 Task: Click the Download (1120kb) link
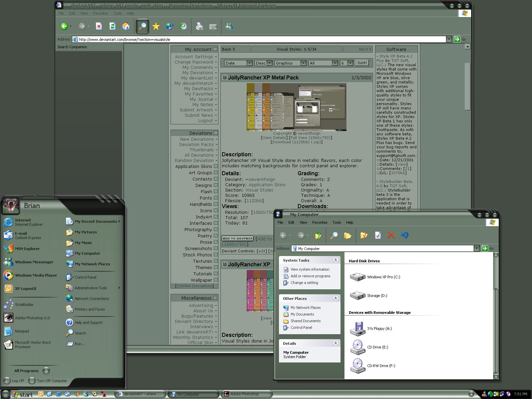(x=296, y=142)
